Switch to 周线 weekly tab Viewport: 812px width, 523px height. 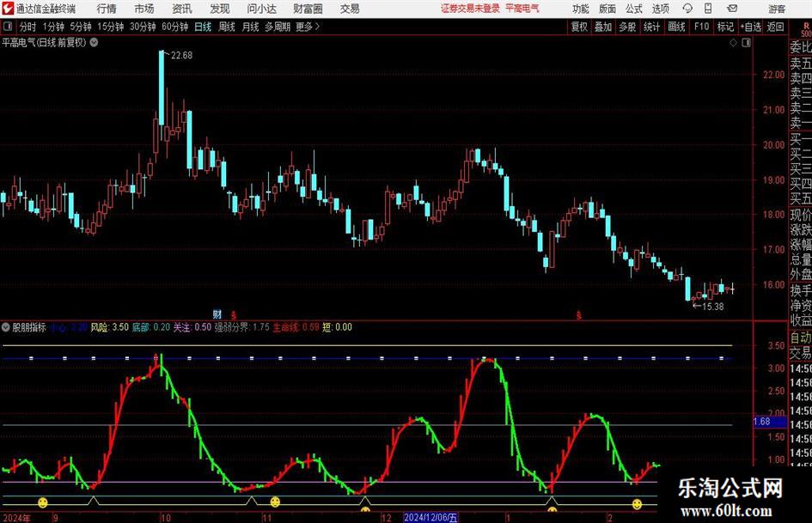pos(227,27)
